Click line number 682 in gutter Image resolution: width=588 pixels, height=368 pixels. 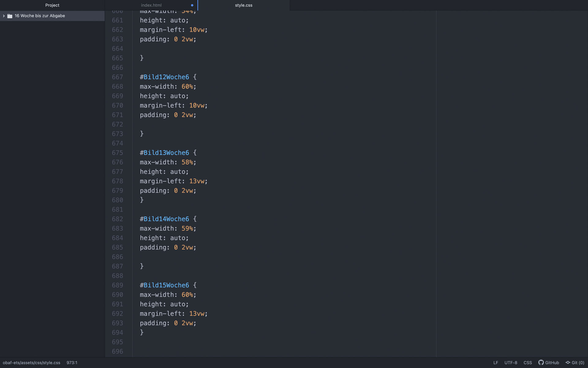[117, 219]
